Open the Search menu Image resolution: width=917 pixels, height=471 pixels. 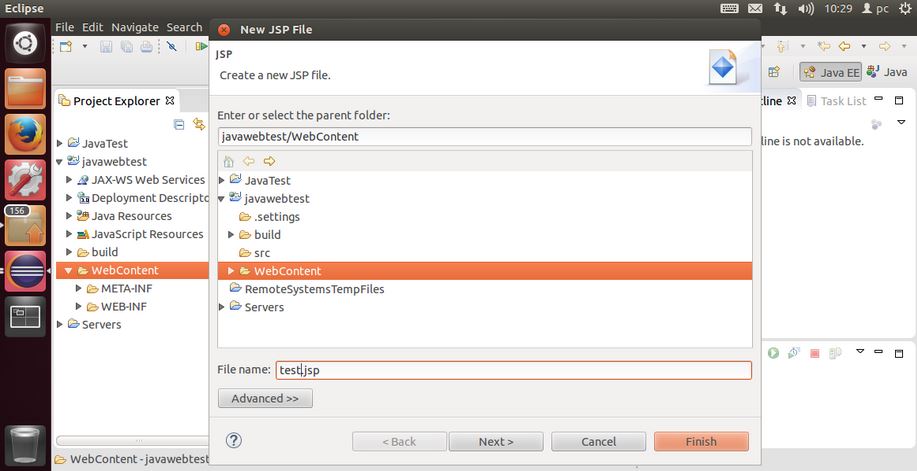tap(184, 27)
